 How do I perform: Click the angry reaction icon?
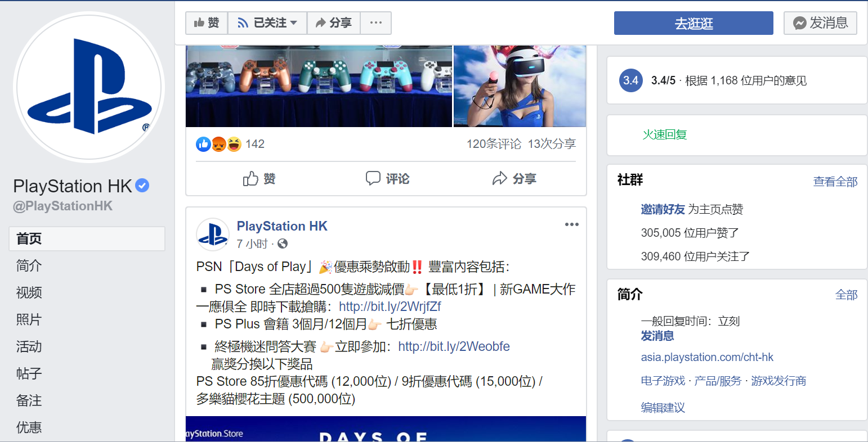pos(218,144)
